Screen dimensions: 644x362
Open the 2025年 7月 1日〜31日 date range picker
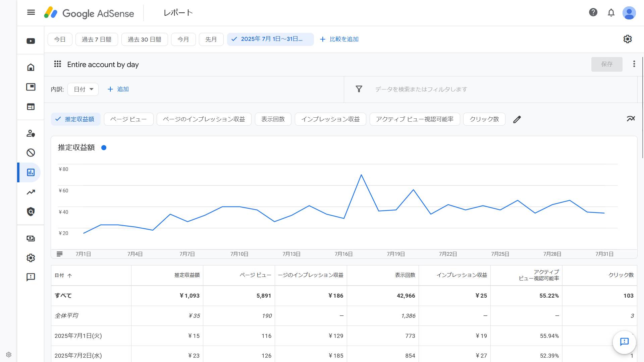(x=270, y=39)
